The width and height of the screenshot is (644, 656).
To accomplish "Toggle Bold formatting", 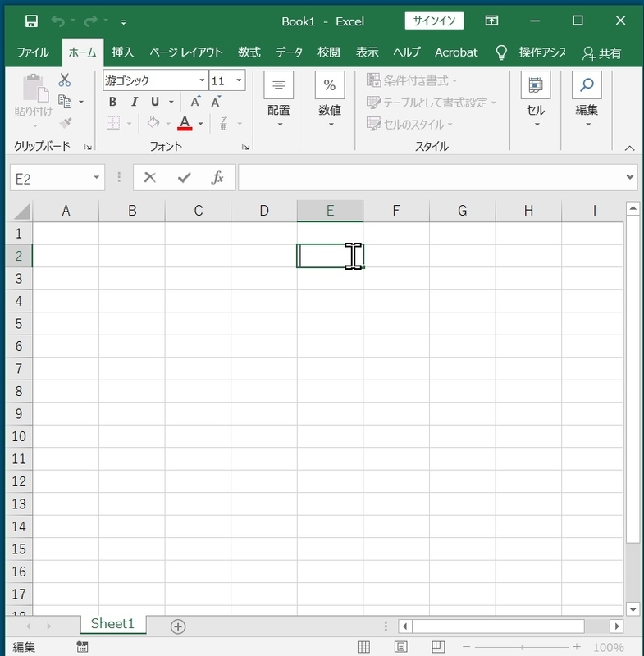I will coord(112,102).
